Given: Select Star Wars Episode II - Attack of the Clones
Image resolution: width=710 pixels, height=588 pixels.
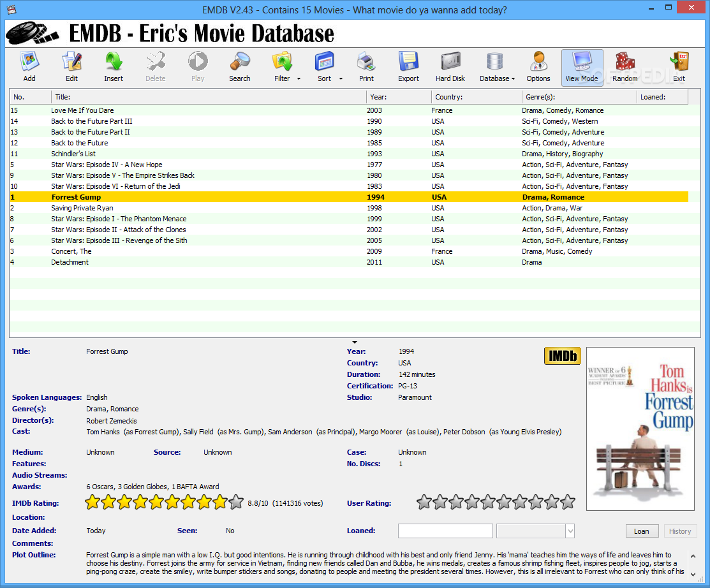Looking at the screenshot, I should (349, 230).
